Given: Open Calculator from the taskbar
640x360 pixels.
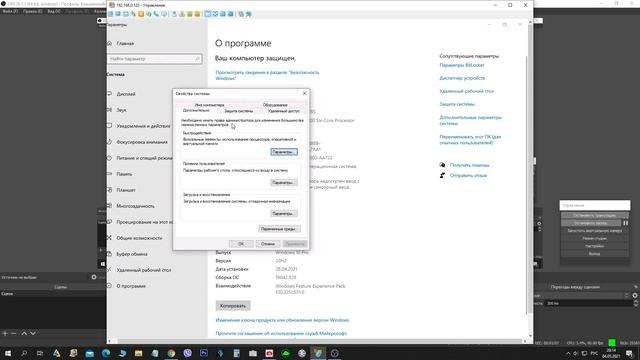Looking at the screenshot, I should [x=236, y=353].
